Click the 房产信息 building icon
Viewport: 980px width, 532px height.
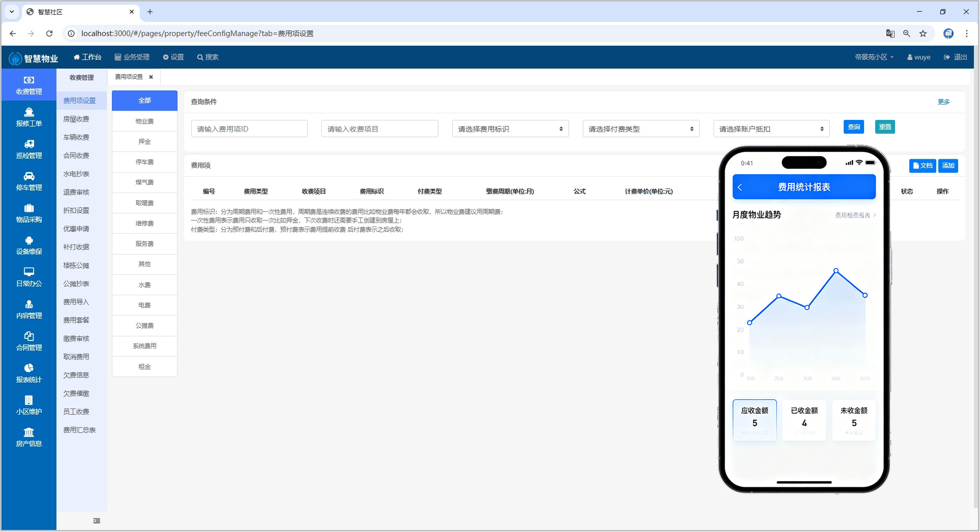coord(29,432)
